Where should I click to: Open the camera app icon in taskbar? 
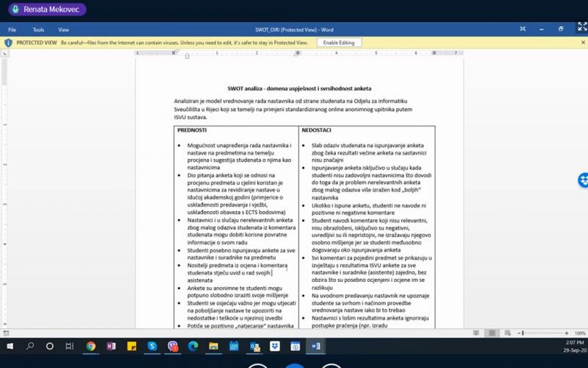(x=295, y=346)
